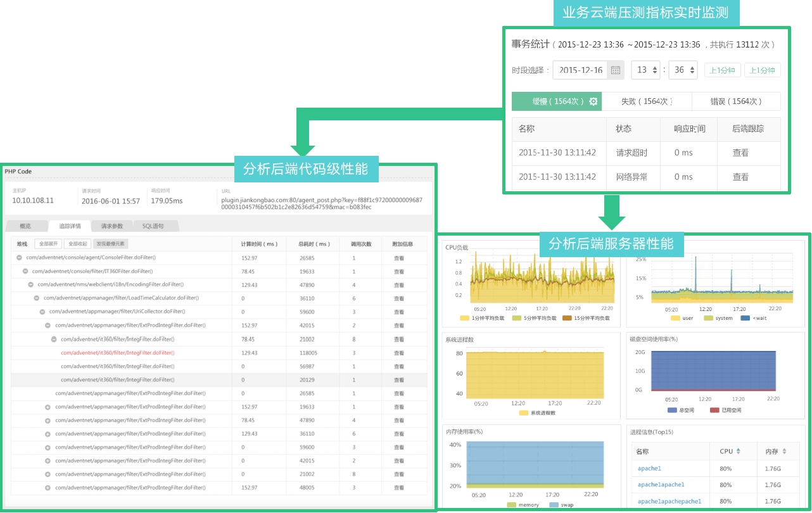Screen dimensions: 812x513
Task: Toggle the system legend swatch in CPU chart
Action: (x=709, y=318)
